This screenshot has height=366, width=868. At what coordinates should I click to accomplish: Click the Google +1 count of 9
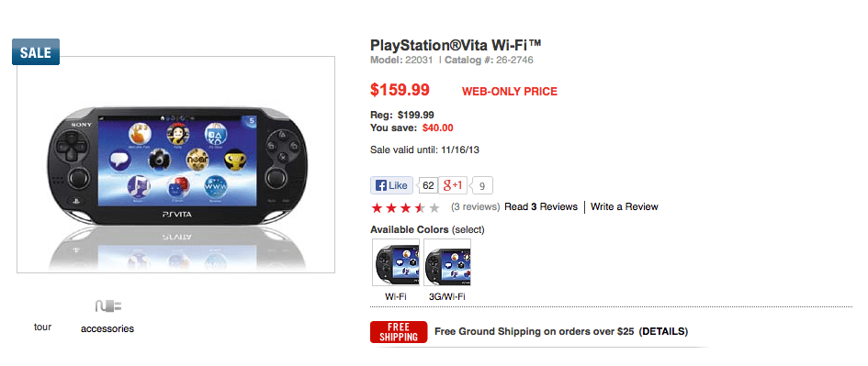(x=482, y=186)
